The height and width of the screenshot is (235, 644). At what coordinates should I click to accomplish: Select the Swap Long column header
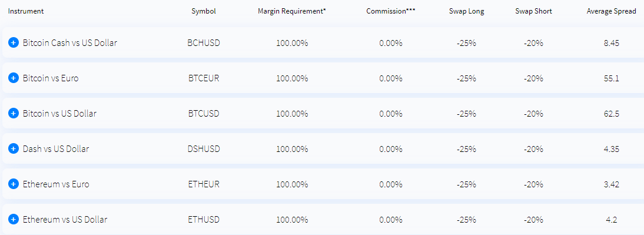tap(467, 11)
